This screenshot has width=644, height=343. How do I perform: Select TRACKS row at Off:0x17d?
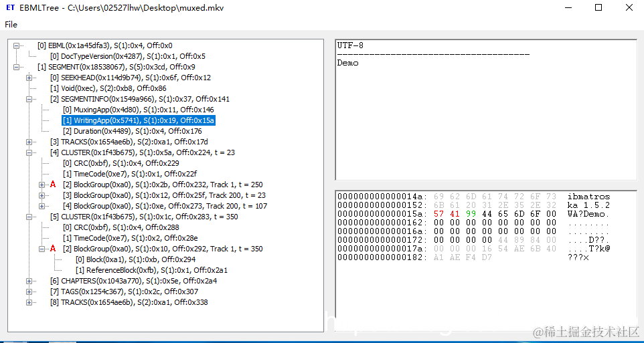click(129, 142)
